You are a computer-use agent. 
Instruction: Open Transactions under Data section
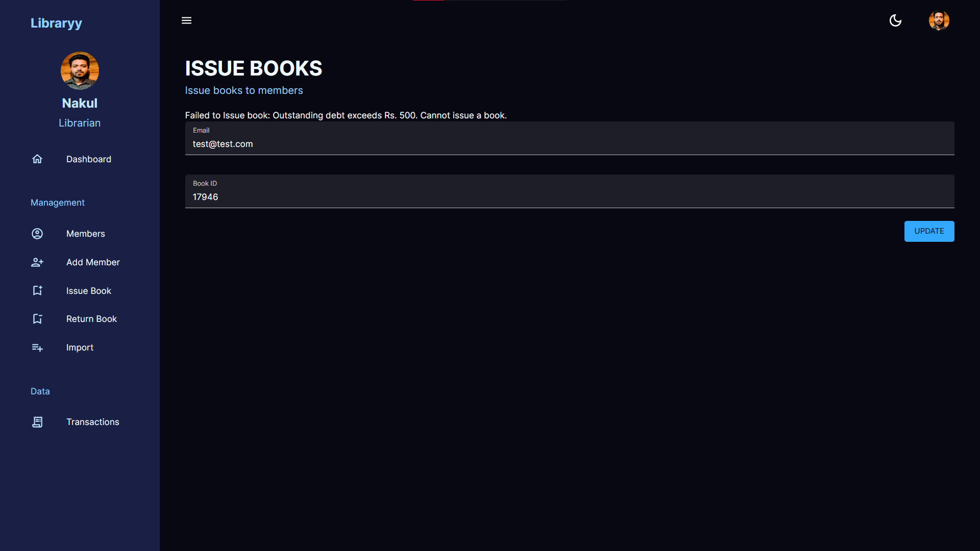92,422
